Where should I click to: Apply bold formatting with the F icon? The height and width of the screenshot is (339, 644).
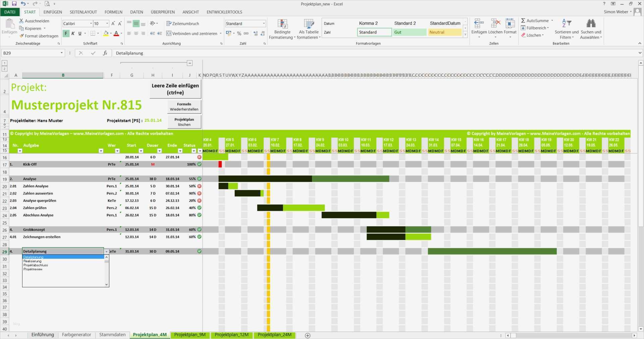(66, 34)
